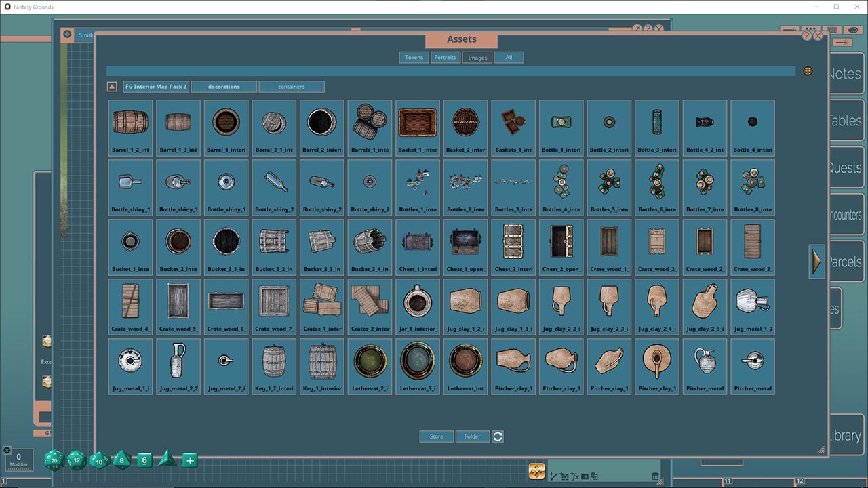The image size is (868, 488).
Task: Roll the blue d12 die
Action: (76, 461)
